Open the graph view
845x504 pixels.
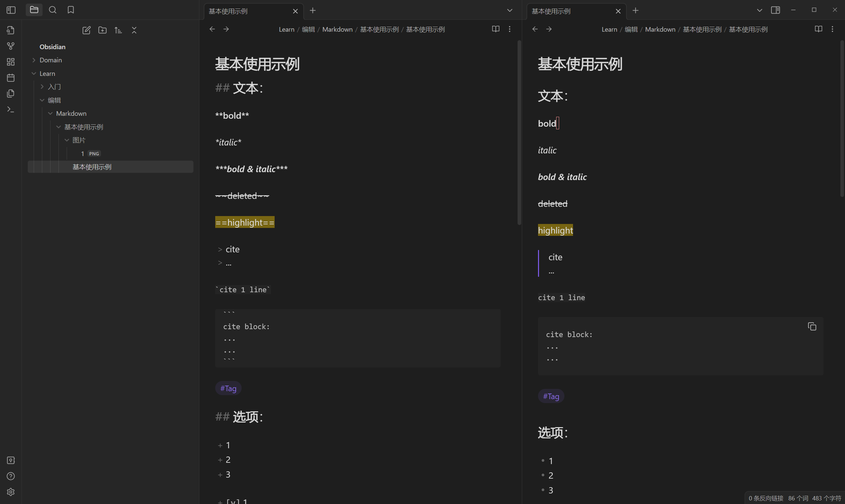tap(11, 46)
